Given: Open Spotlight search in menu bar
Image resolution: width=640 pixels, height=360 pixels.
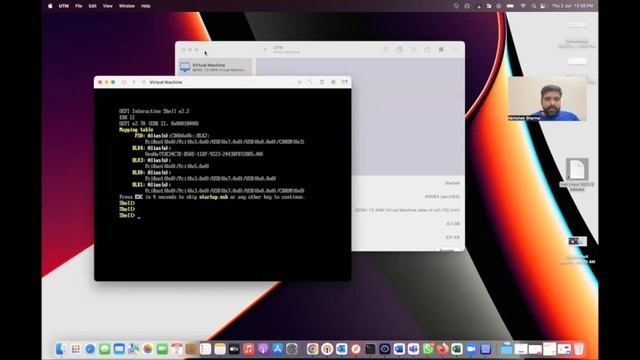Looking at the screenshot, I should (x=533, y=6).
